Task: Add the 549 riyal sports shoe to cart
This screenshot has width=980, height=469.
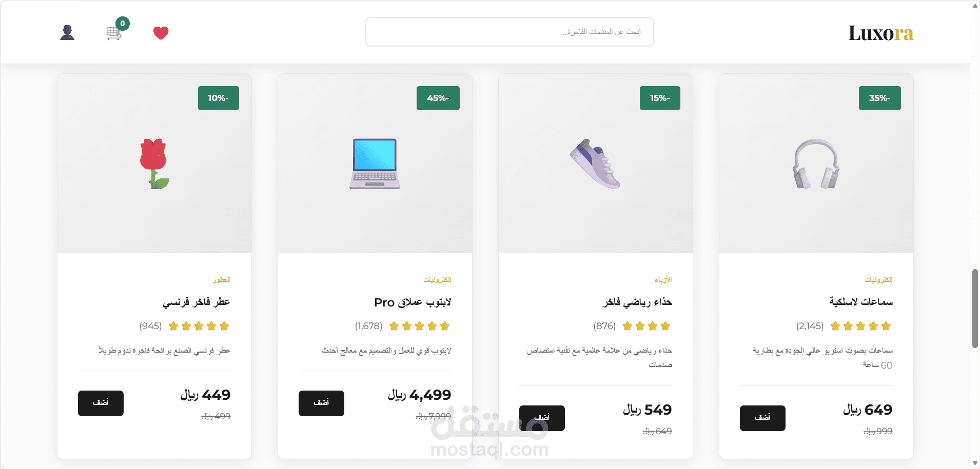Action: point(542,418)
